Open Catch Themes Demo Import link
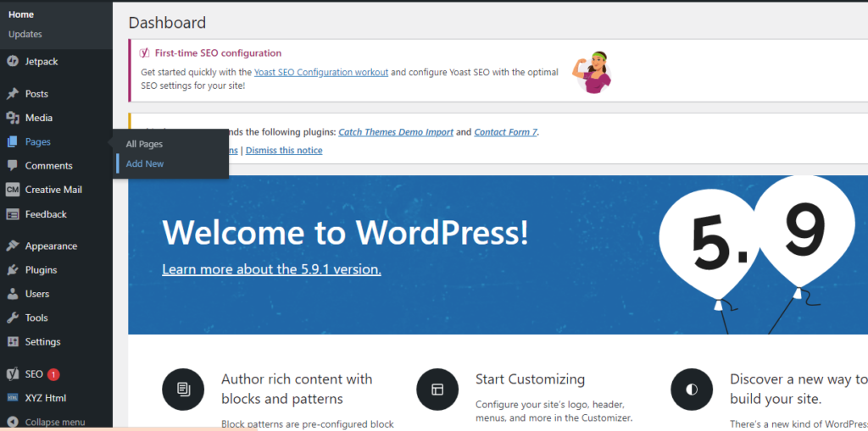The height and width of the screenshot is (431, 868). (x=396, y=132)
